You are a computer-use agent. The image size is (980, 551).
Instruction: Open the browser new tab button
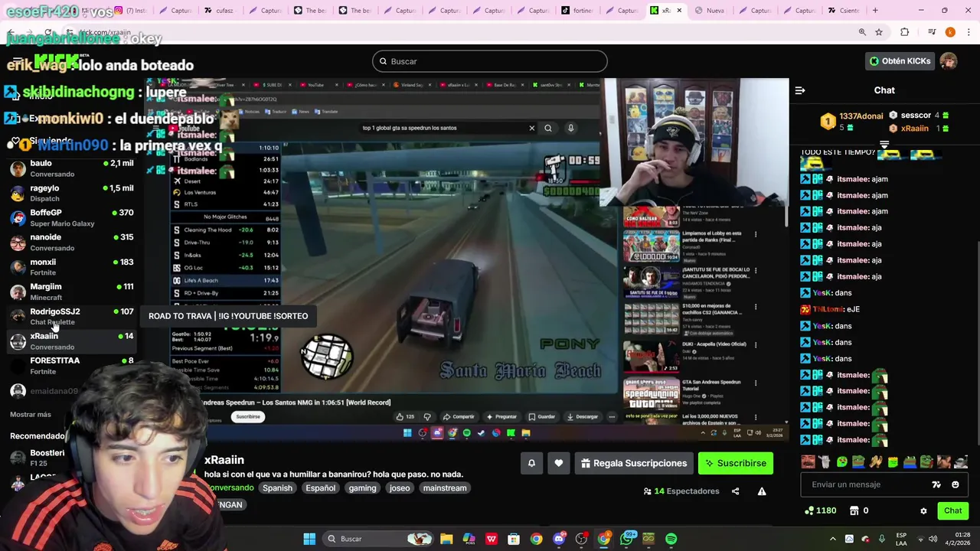tap(875, 11)
